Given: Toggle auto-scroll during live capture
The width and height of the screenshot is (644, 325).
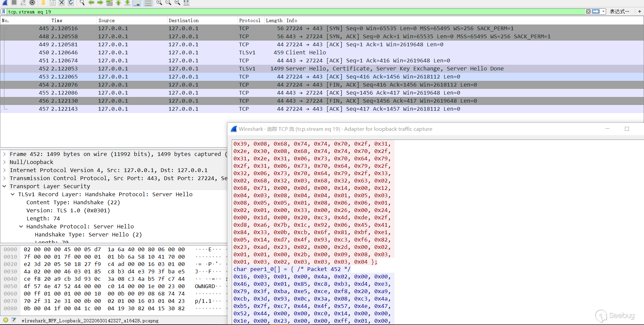Looking at the screenshot, I should pyautogui.click(x=137, y=3).
